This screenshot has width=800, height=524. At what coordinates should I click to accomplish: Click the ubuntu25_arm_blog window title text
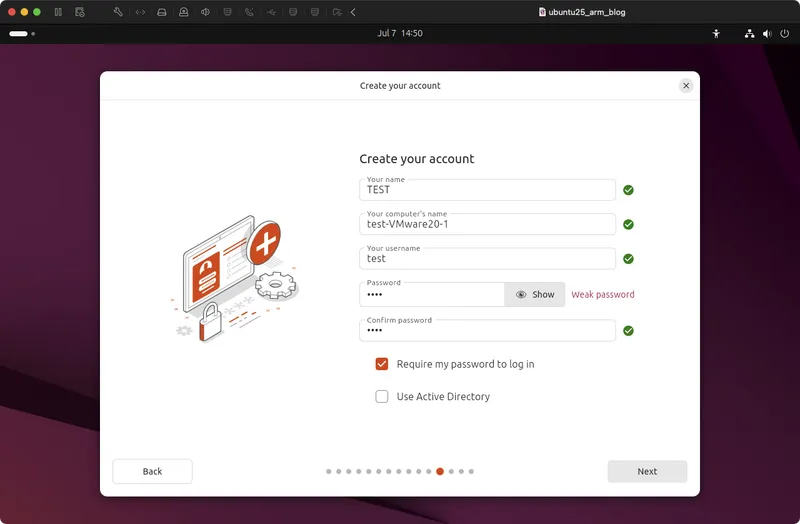tap(587, 12)
